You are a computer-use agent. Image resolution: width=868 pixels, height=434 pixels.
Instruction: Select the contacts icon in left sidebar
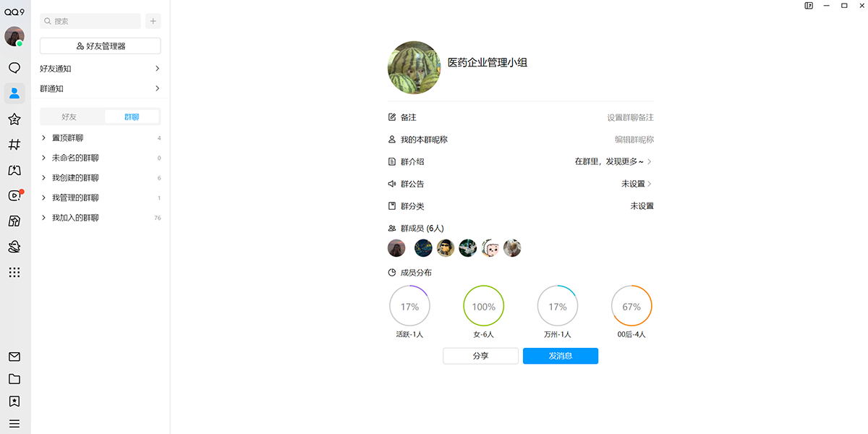point(14,93)
